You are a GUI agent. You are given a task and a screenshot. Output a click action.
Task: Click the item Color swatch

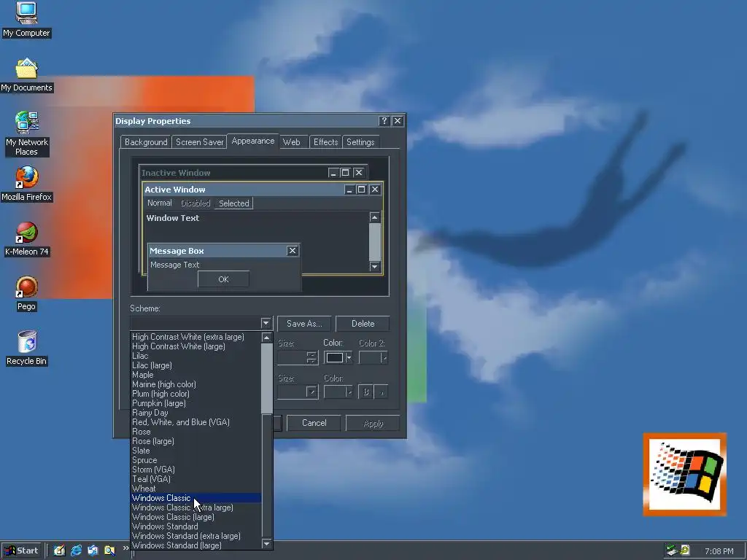tap(334, 357)
